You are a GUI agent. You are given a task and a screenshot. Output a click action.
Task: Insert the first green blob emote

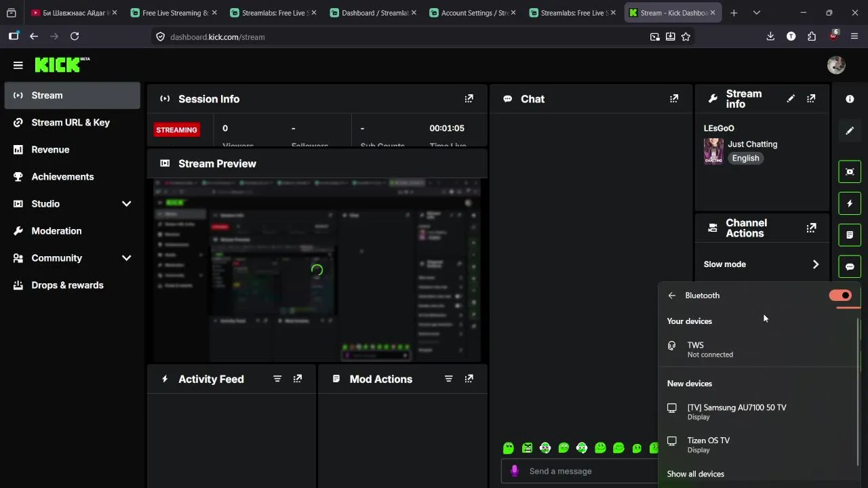click(x=509, y=448)
